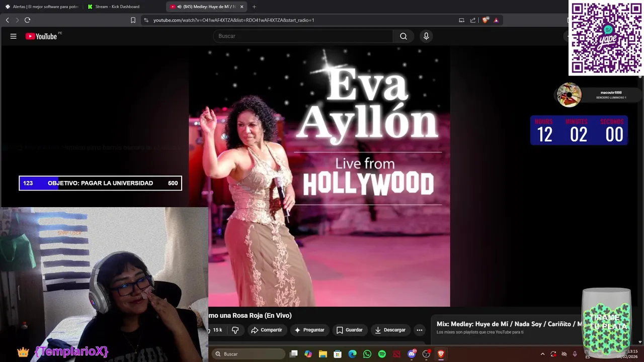This screenshot has height=362, width=644.
Task: Bookmark this page with the bookmark icon
Action: (133, 20)
